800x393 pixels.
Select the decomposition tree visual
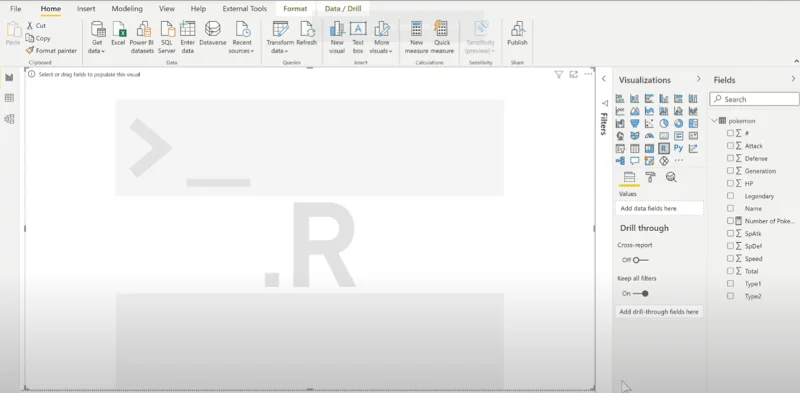coord(620,161)
